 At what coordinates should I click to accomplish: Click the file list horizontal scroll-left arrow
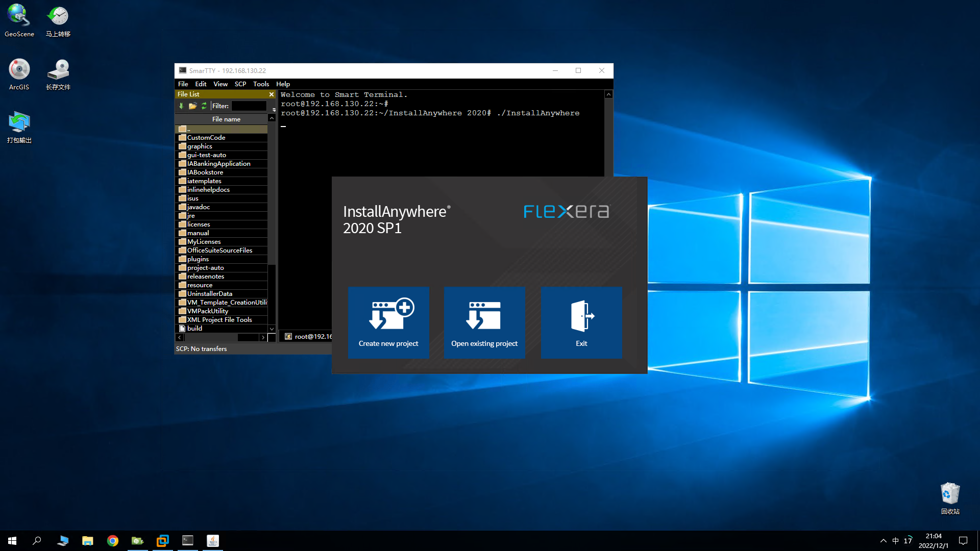[180, 338]
